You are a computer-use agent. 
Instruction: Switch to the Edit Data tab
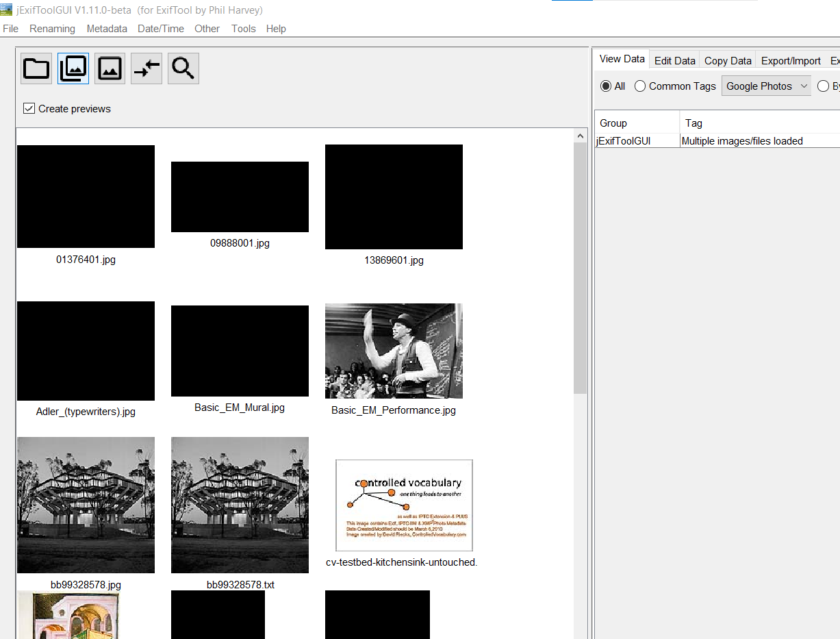674,60
